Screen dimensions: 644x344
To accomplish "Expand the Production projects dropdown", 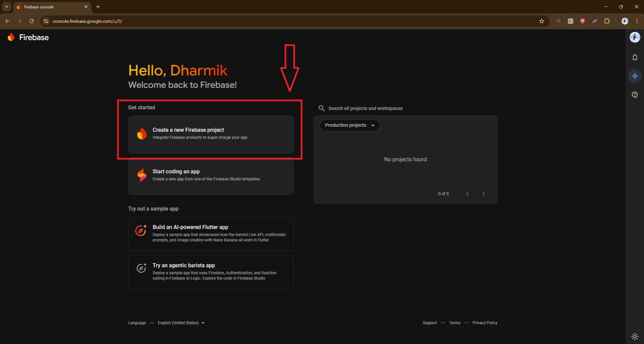I will coord(349,125).
